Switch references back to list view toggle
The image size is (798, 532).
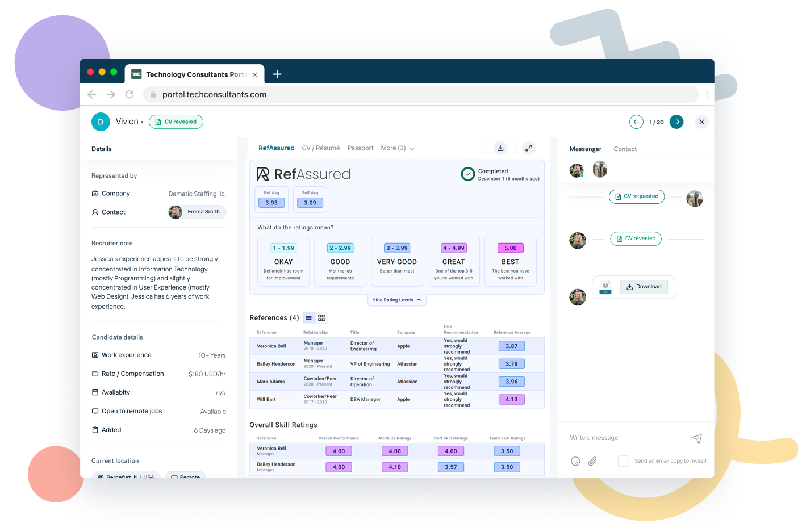(x=309, y=318)
